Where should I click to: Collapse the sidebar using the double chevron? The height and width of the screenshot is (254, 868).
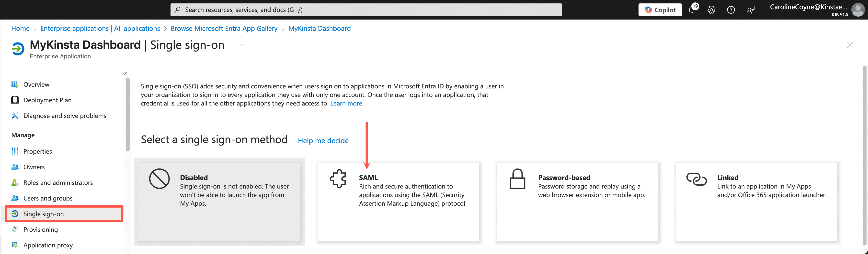(x=125, y=73)
